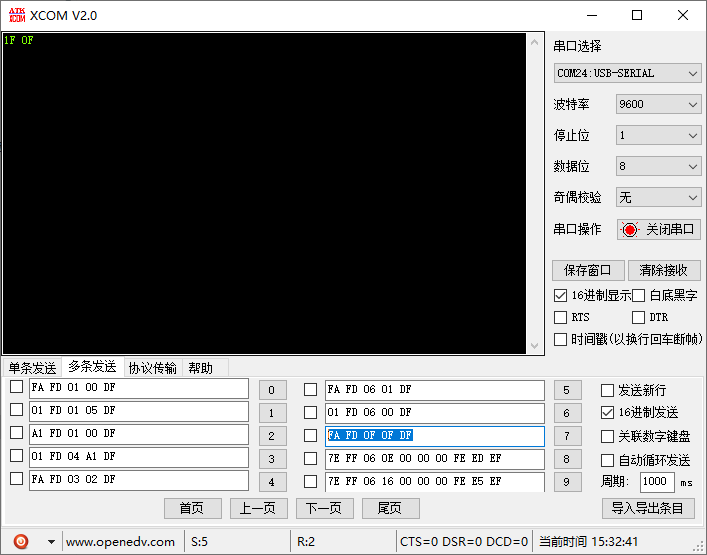Screen dimensions: 707x555
Task: Check the box beside FA FD 0F 0F DF
Action: [x=310, y=436]
